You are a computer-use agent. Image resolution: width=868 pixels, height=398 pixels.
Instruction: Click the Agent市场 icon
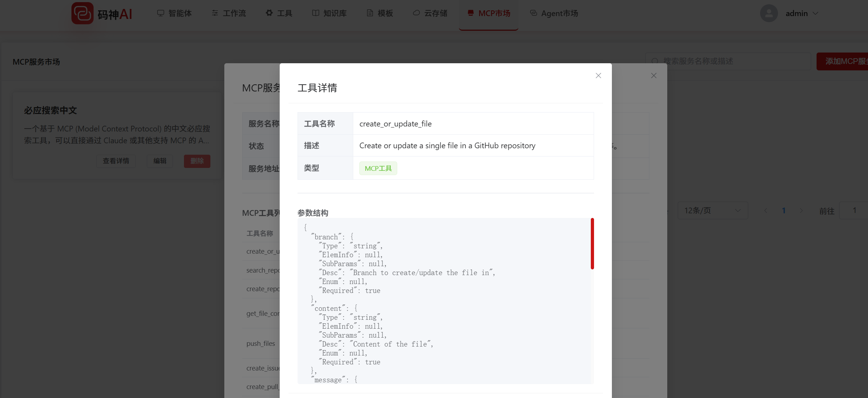pyautogui.click(x=533, y=13)
